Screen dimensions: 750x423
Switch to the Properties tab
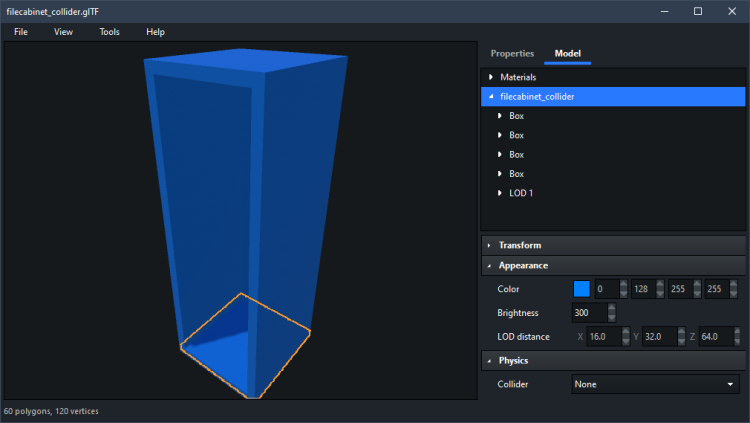click(512, 54)
